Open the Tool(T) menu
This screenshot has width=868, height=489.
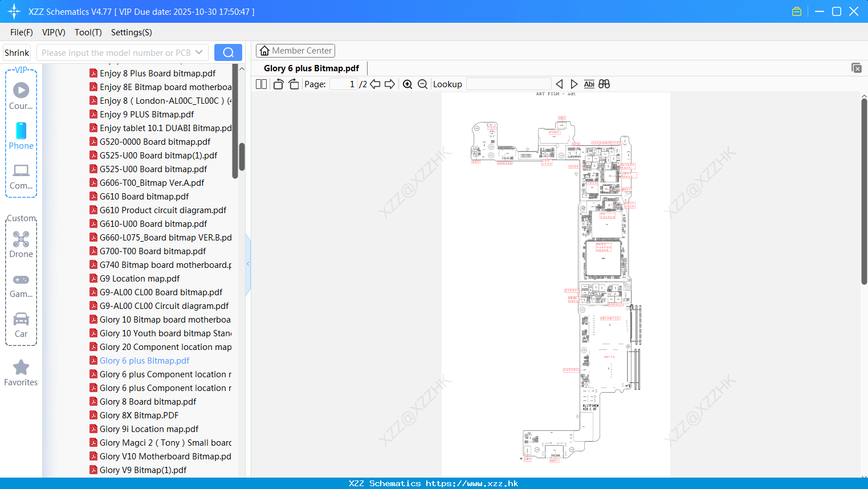pos(88,32)
